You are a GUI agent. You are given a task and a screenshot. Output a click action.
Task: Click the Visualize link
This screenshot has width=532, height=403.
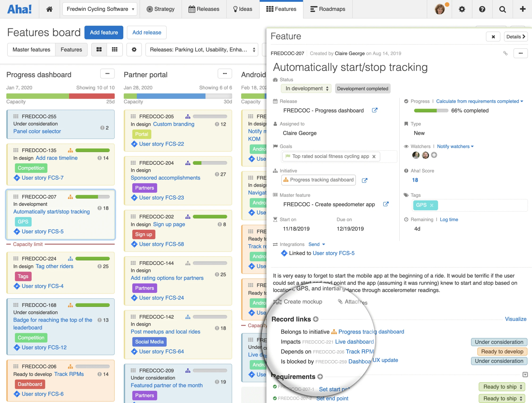click(x=515, y=319)
